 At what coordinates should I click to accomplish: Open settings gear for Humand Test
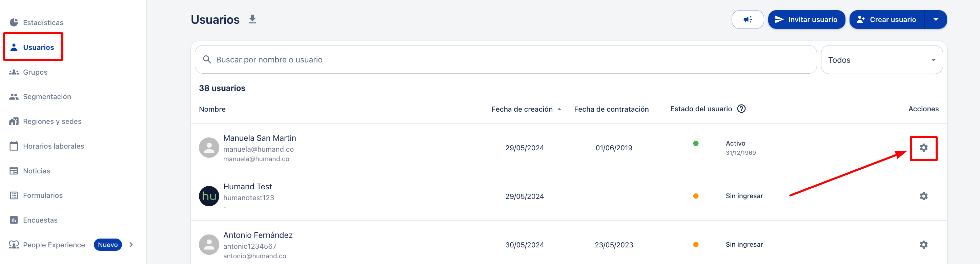pos(923,196)
